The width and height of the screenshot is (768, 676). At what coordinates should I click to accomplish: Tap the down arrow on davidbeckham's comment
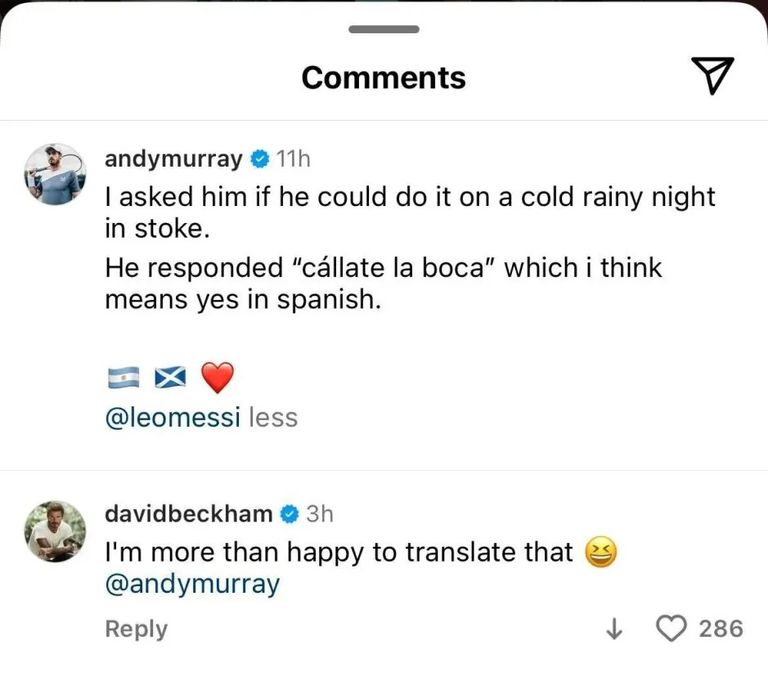point(615,628)
